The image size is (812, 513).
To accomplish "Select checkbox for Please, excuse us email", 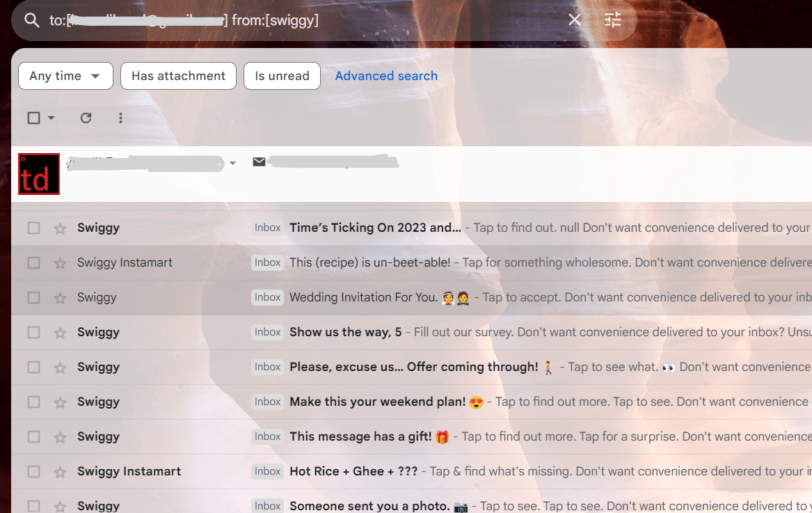I will coord(33,367).
